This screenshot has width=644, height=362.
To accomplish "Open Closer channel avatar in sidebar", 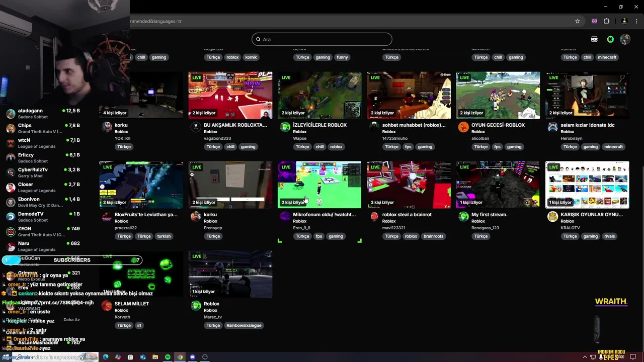I will (x=11, y=188).
